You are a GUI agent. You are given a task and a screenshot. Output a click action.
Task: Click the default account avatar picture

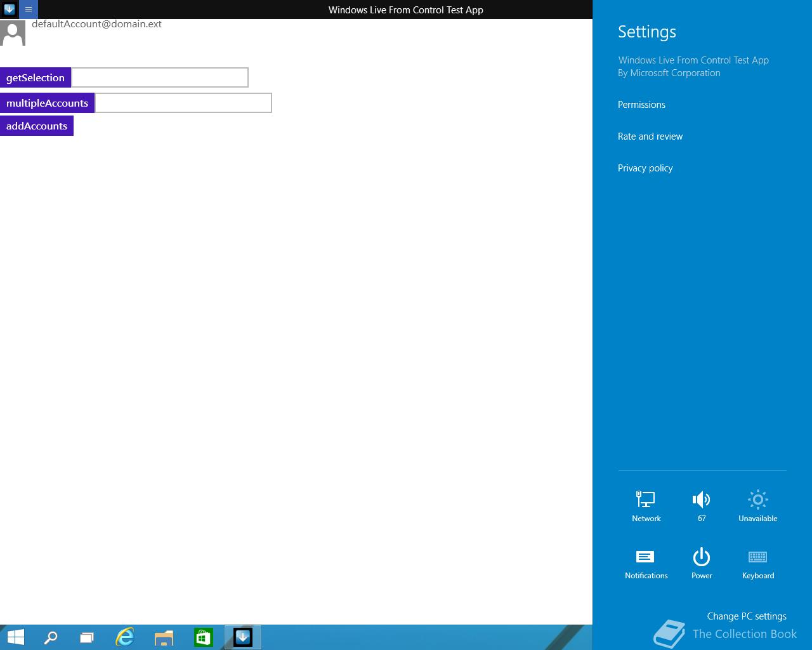pyautogui.click(x=13, y=33)
